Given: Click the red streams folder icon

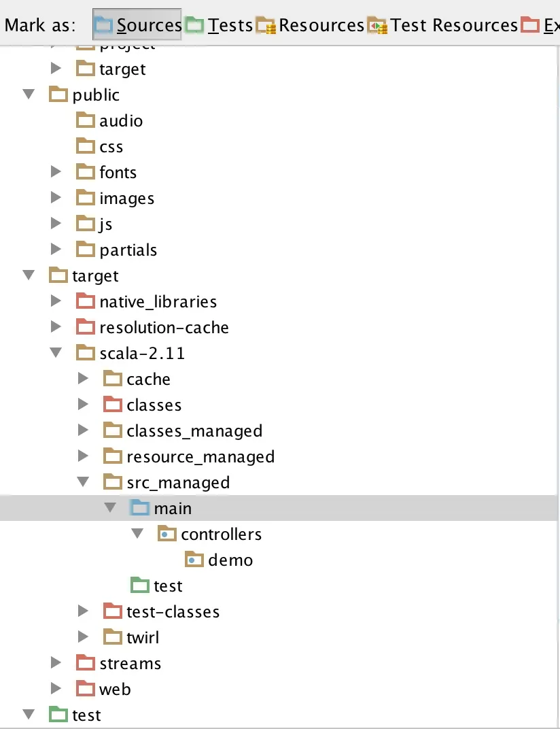Looking at the screenshot, I should [x=86, y=662].
